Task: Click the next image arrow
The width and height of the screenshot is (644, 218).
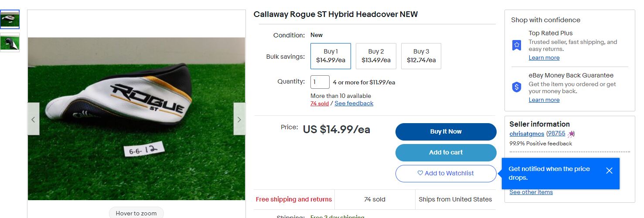Action: pos(239,119)
